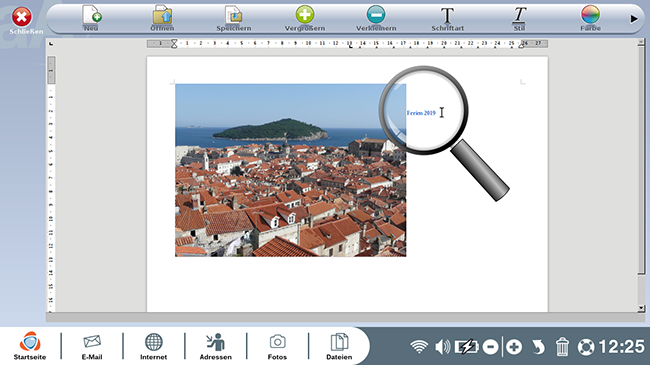Check the Wi-Fi status icon

419,347
